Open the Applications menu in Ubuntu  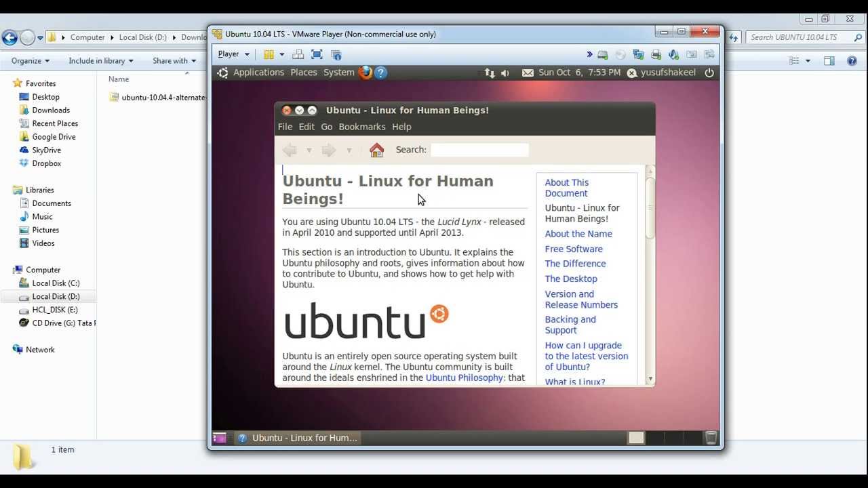258,73
